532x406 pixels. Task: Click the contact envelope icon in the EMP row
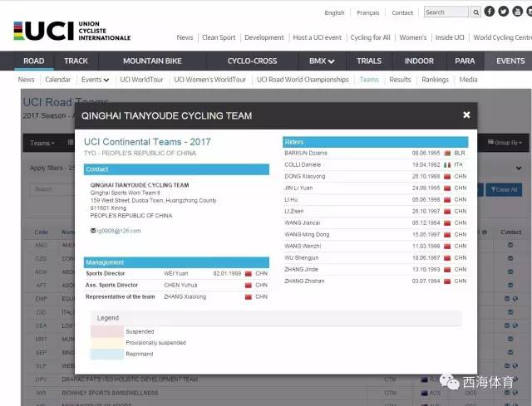(507, 299)
